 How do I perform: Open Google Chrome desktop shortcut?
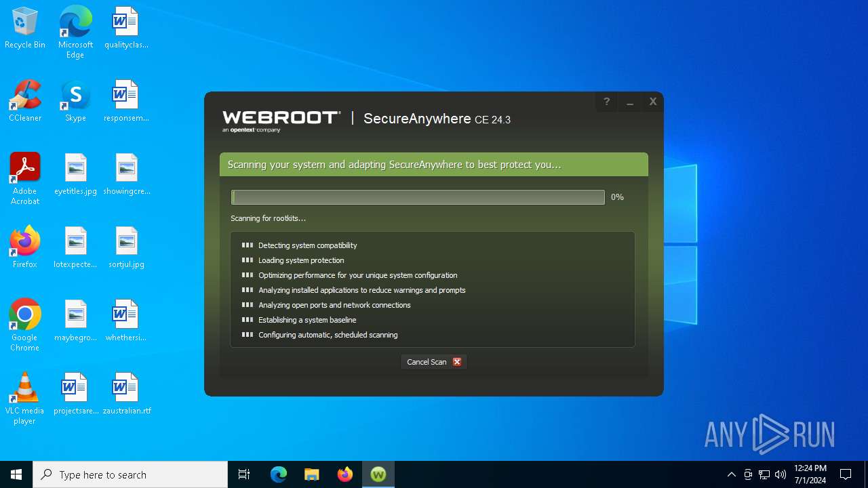click(25, 325)
